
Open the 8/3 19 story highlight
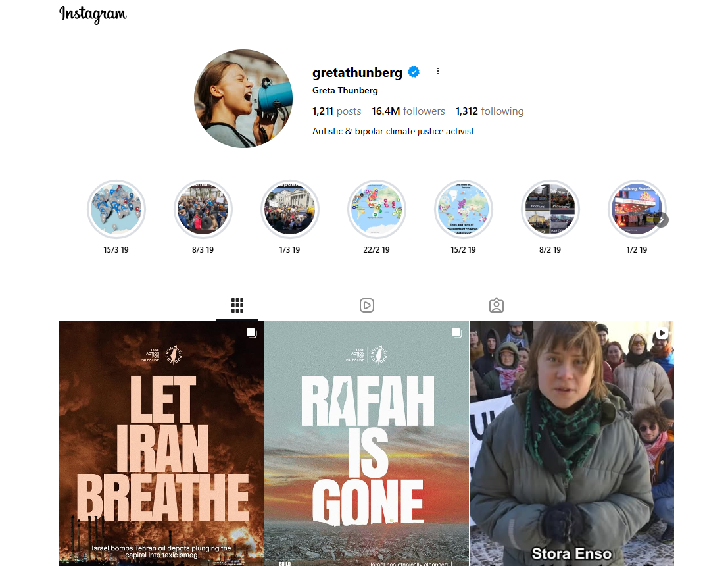point(203,209)
